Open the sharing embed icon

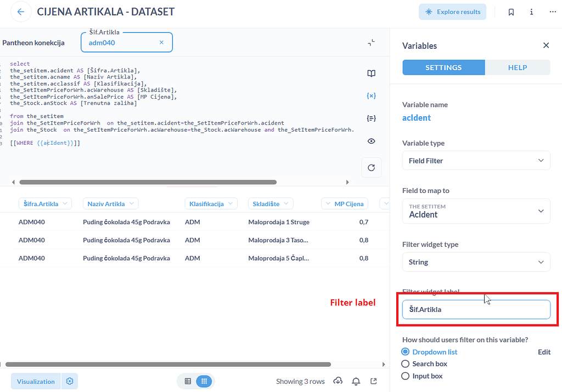point(374,380)
